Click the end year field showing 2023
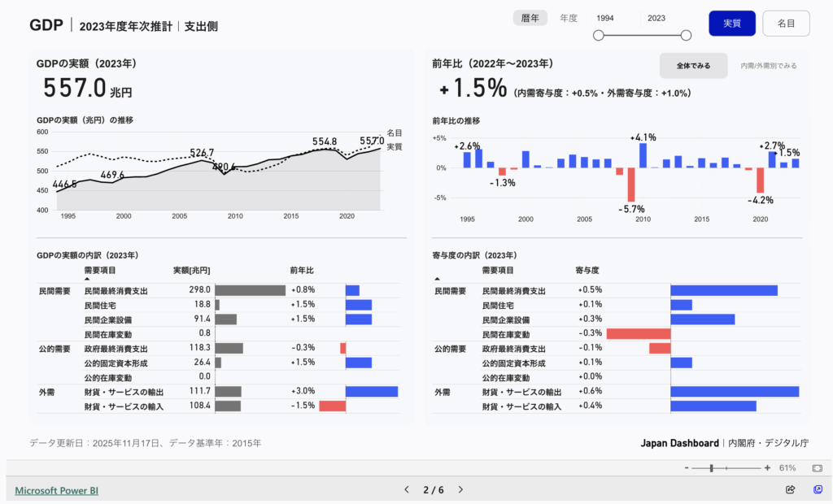Screen dimensions: 833x504 tap(656, 18)
